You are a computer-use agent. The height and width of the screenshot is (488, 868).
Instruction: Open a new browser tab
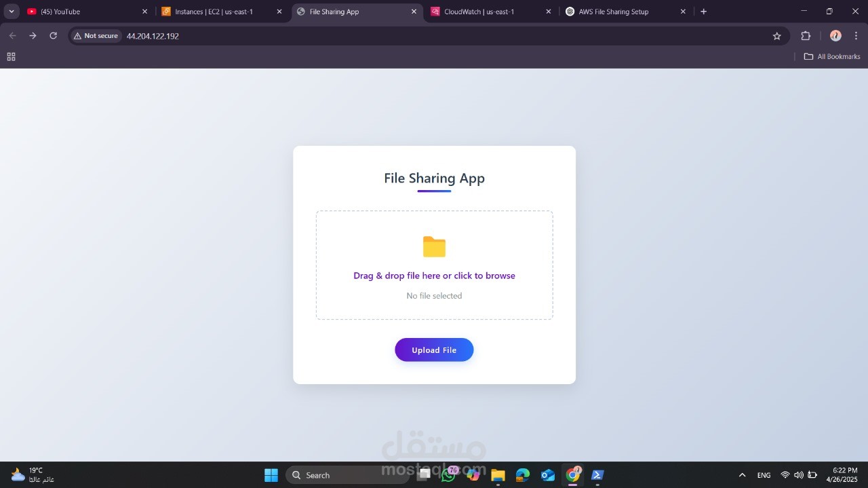[703, 12]
